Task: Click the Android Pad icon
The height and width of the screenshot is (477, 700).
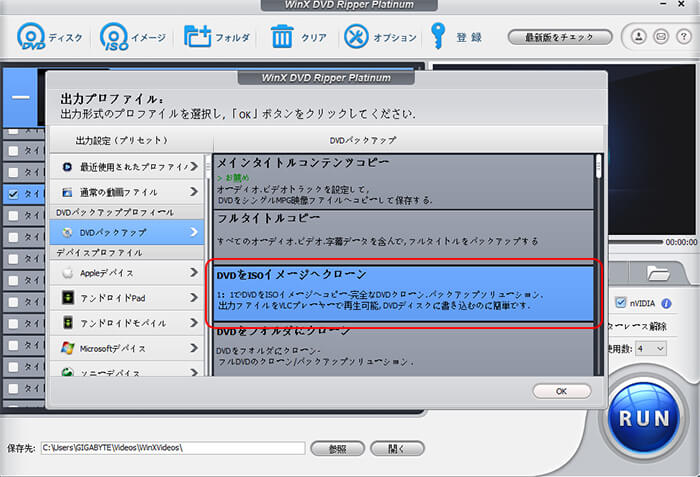Action: coord(68,297)
